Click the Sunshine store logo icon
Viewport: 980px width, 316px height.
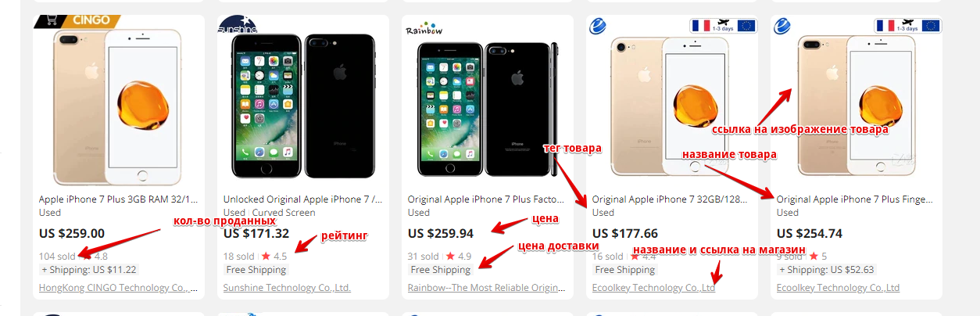coord(237,25)
